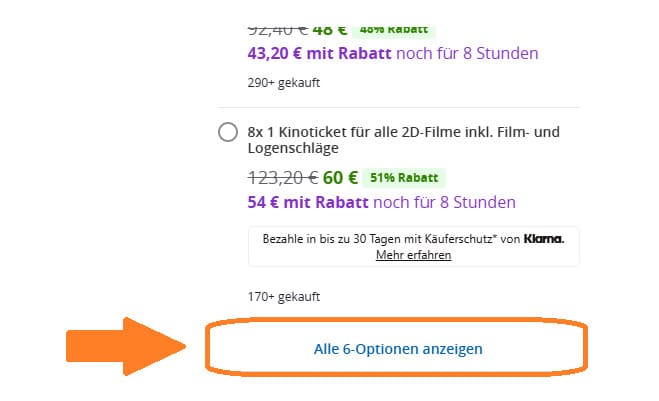
Task: Click the orange arrow pointing right
Action: click(126, 346)
